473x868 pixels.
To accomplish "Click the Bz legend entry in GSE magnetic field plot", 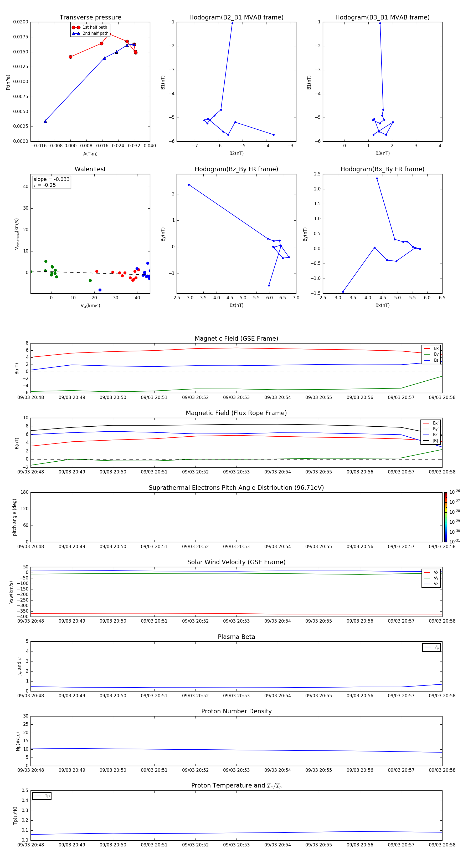I will [x=431, y=361].
